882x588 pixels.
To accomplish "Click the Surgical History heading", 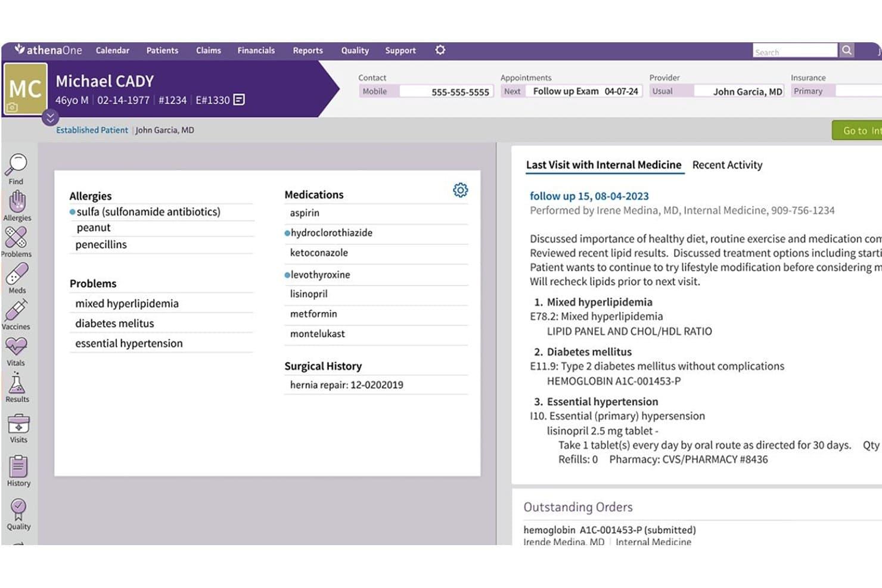I will (x=323, y=366).
